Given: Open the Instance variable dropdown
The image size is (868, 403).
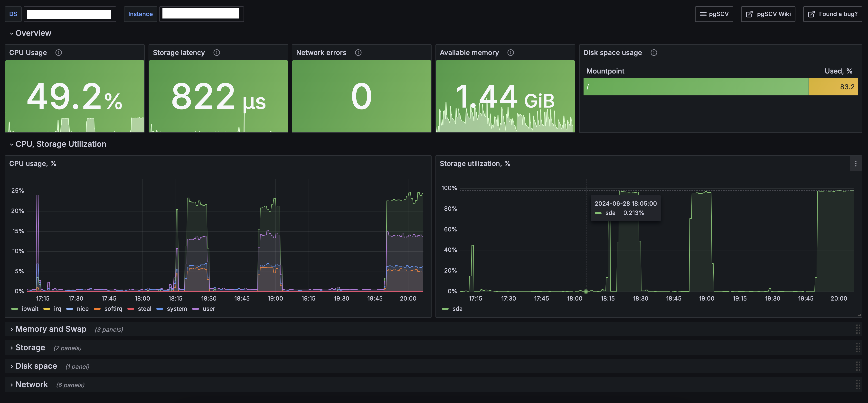Looking at the screenshot, I should [x=201, y=14].
